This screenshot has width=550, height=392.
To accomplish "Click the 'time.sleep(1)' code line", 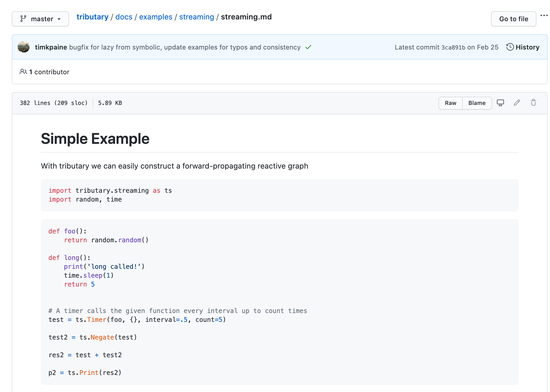I will point(89,276).
